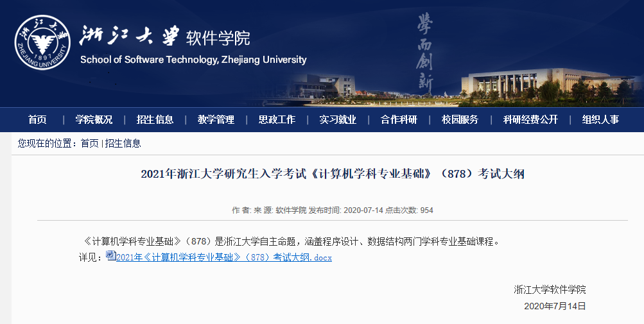Screen dimensions: 644x324
Task: Click the 首页 breadcrumb link
Action: [89, 143]
